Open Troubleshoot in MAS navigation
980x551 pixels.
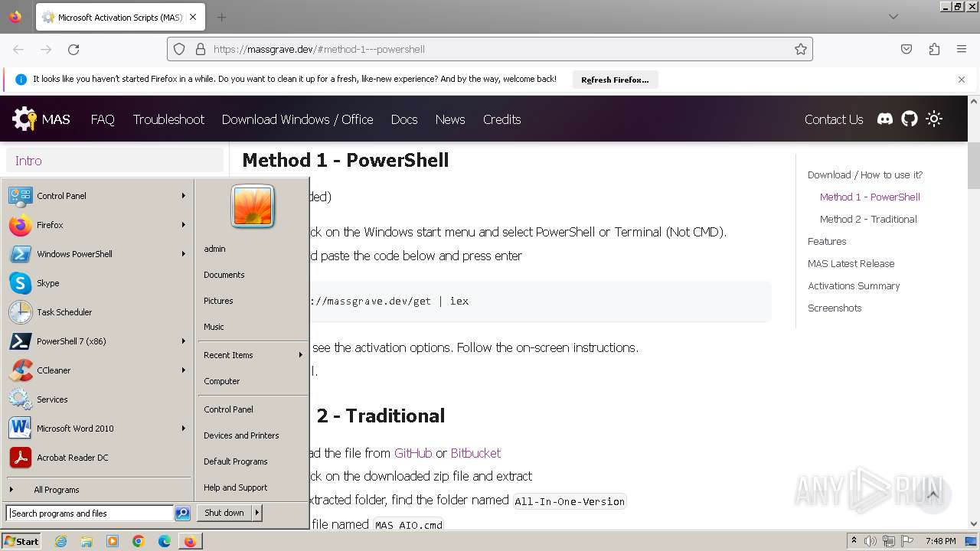(168, 119)
